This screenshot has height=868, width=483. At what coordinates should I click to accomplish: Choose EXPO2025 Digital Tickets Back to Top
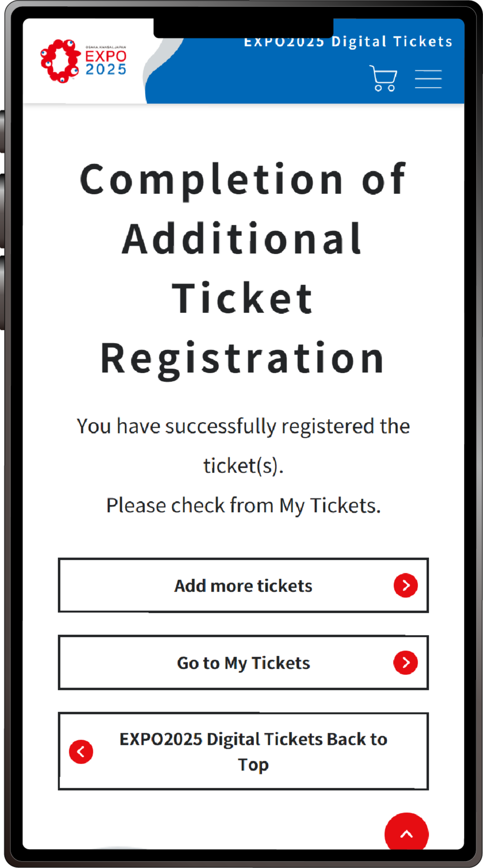243,751
